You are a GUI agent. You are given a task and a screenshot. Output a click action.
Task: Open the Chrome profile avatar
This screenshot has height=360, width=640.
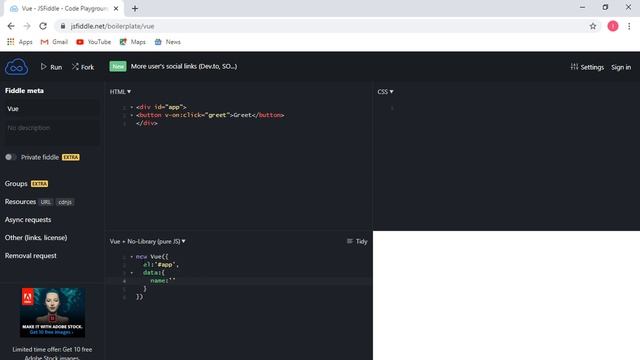pos(613,26)
